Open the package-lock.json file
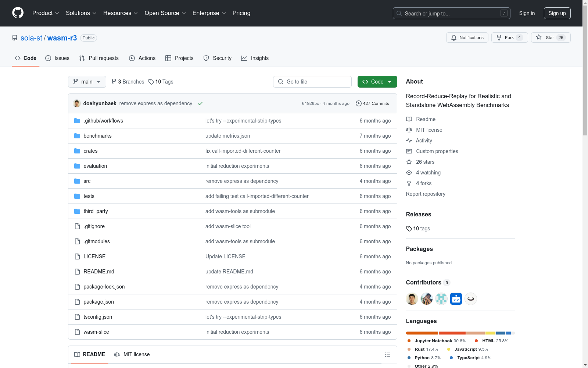Screen dimensions: 588x368 click(104, 287)
